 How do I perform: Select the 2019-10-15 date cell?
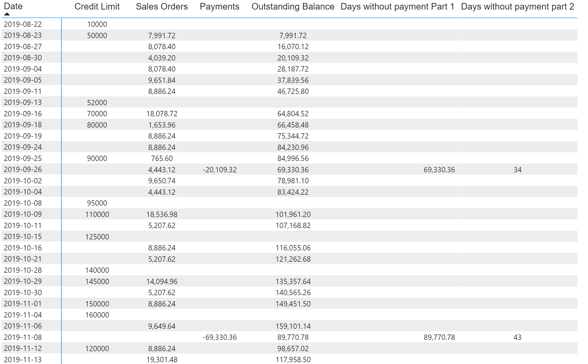[23, 237]
